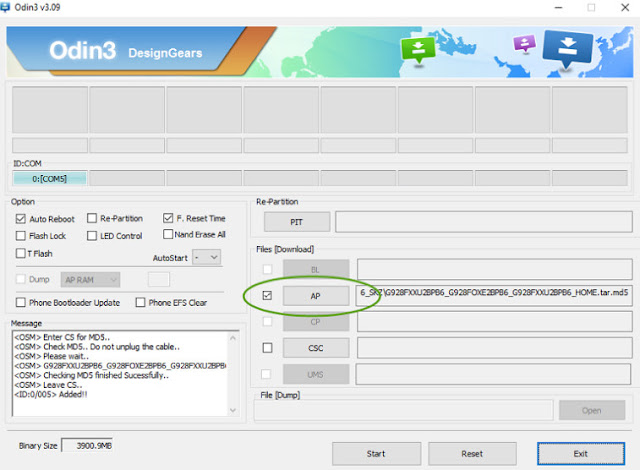Click the UMS file path field
Screen dimensions: 640x470
[x=493, y=374]
